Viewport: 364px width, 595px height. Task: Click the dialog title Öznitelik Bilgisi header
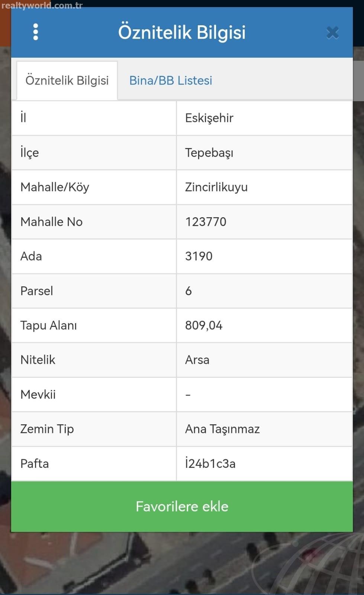pyautogui.click(x=182, y=32)
